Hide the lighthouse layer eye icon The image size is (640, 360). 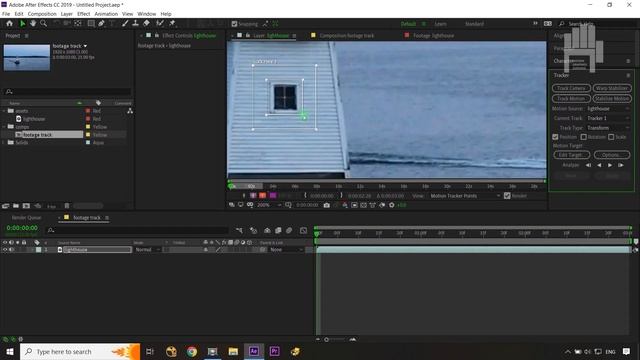5,250
